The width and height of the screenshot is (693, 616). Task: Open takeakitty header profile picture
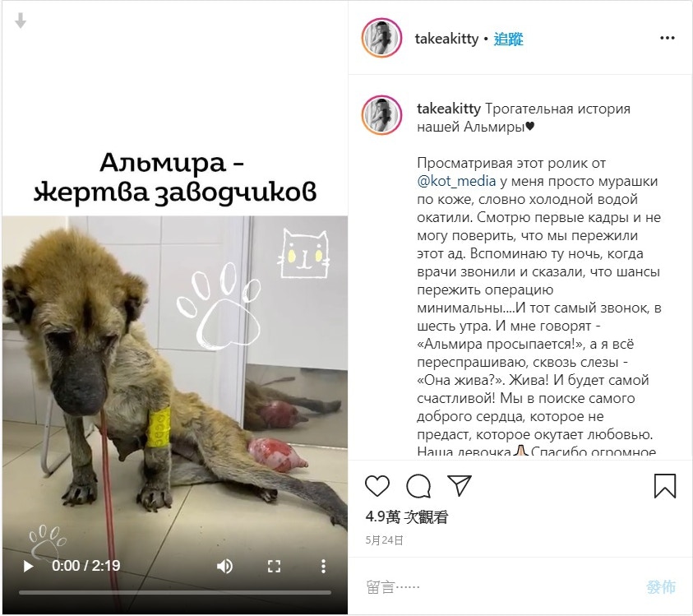[x=382, y=38]
